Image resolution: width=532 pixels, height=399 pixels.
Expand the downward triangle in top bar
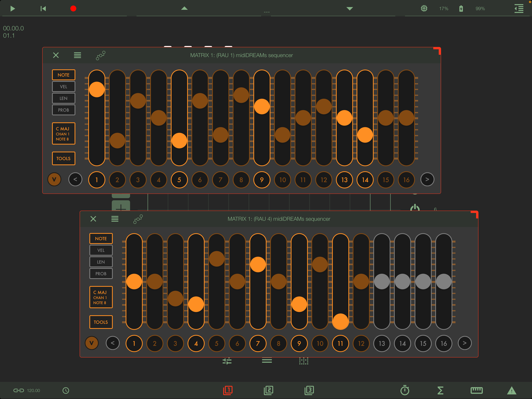pyautogui.click(x=350, y=9)
